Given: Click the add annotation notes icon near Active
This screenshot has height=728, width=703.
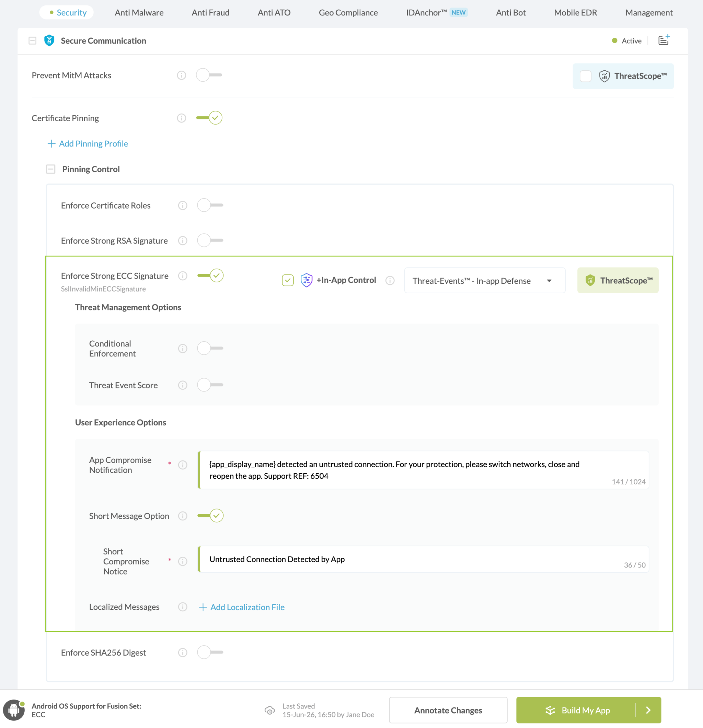Looking at the screenshot, I should (664, 40).
